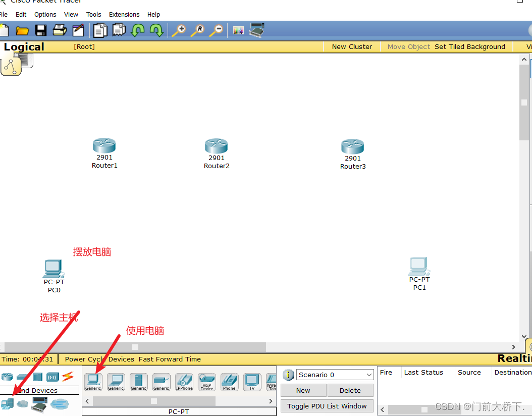Open the Options menu
This screenshot has width=532, height=416.
tap(45, 15)
